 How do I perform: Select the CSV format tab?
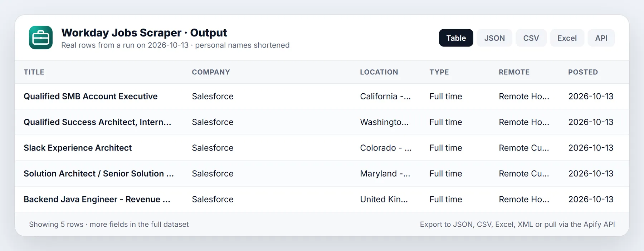point(531,38)
